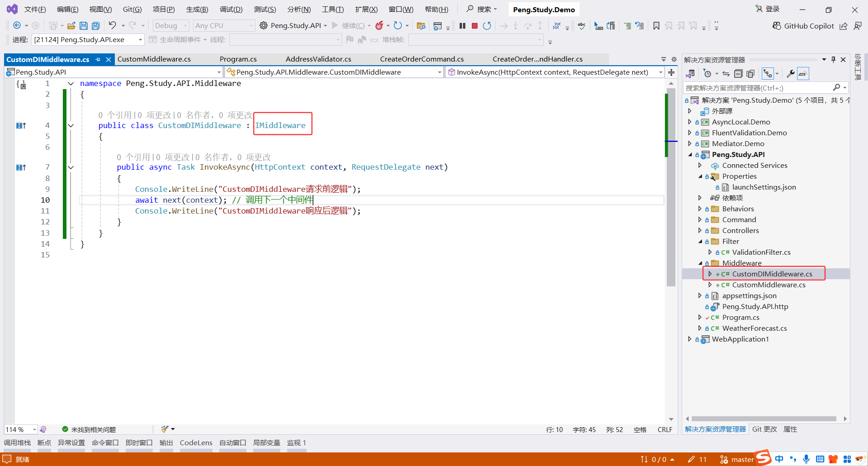Click Sync with Active Document icon
Image resolution: width=868 pixels, height=466 pixels.
tap(726, 73)
